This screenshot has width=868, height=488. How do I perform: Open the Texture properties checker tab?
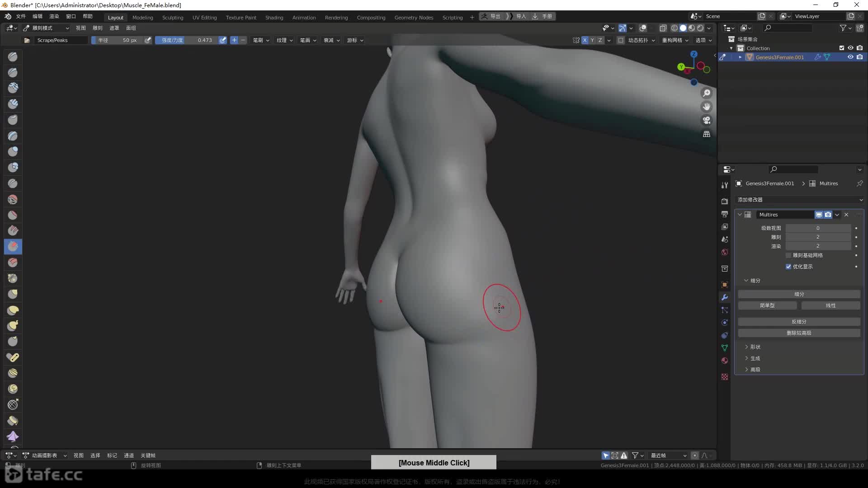(725, 377)
